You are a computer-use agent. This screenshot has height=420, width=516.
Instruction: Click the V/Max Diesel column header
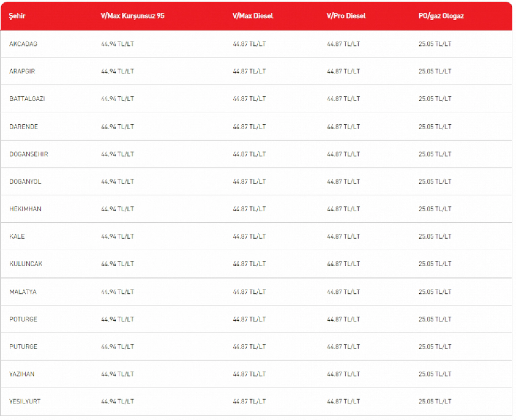(252, 16)
